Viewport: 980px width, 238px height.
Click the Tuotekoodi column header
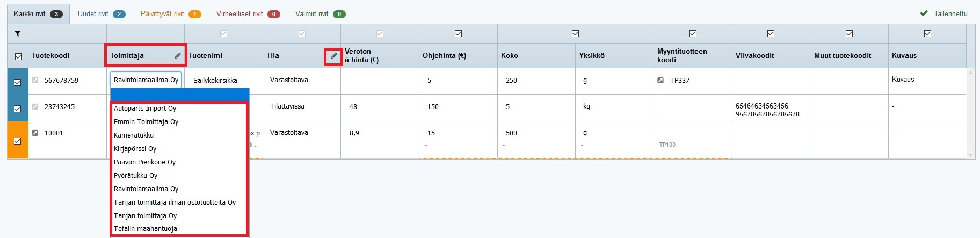pos(50,56)
